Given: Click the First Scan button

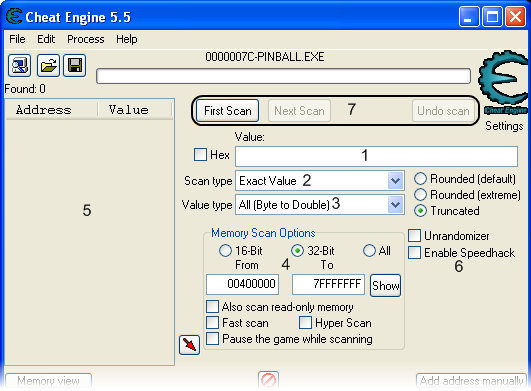Looking at the screenshot, I should point(228,111).
